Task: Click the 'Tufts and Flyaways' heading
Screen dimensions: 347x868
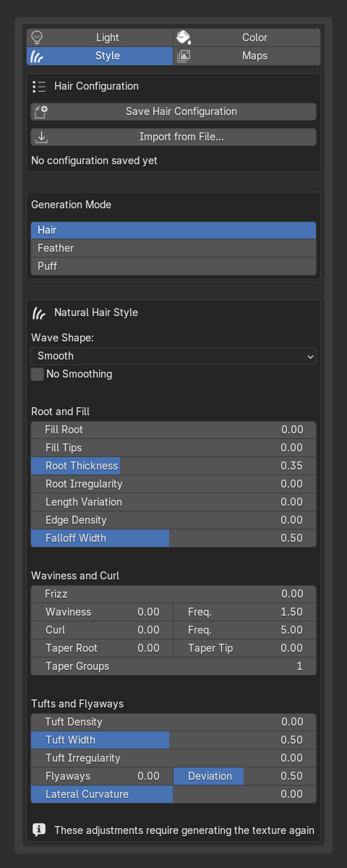Action: pyautogui.click(x=77, y=704)
